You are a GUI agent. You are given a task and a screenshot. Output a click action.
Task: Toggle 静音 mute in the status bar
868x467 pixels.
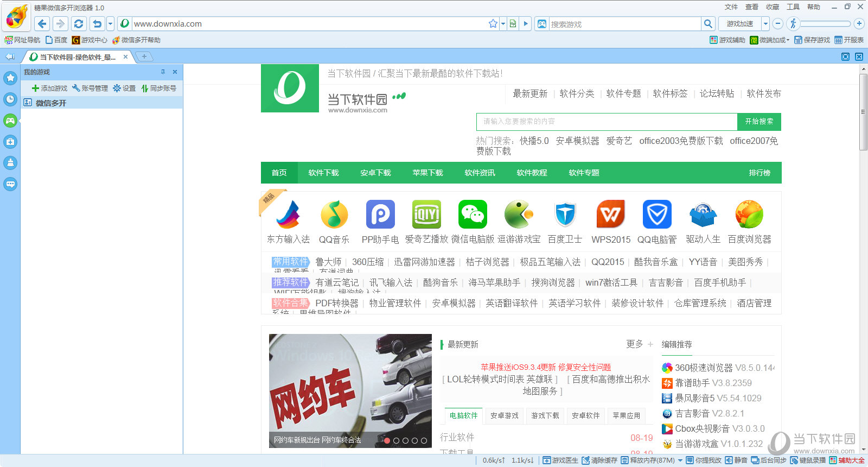click(736, 460)
